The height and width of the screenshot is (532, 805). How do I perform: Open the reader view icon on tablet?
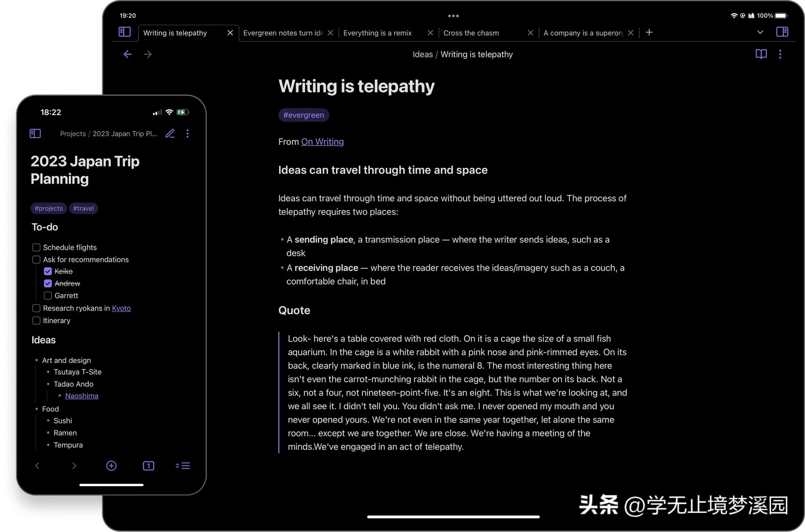[760, 54]
